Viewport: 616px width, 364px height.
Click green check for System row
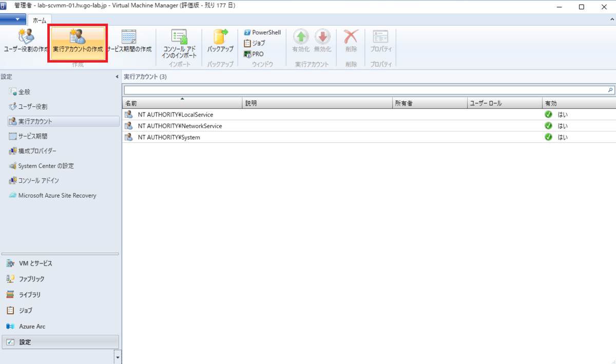pos(548,137)
